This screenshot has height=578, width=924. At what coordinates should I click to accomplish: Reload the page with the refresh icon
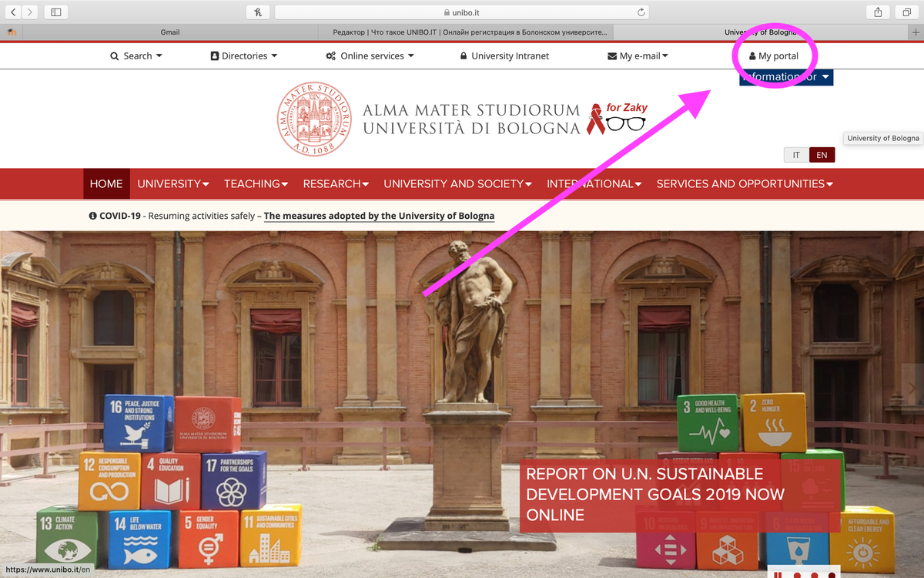(641, 12)
